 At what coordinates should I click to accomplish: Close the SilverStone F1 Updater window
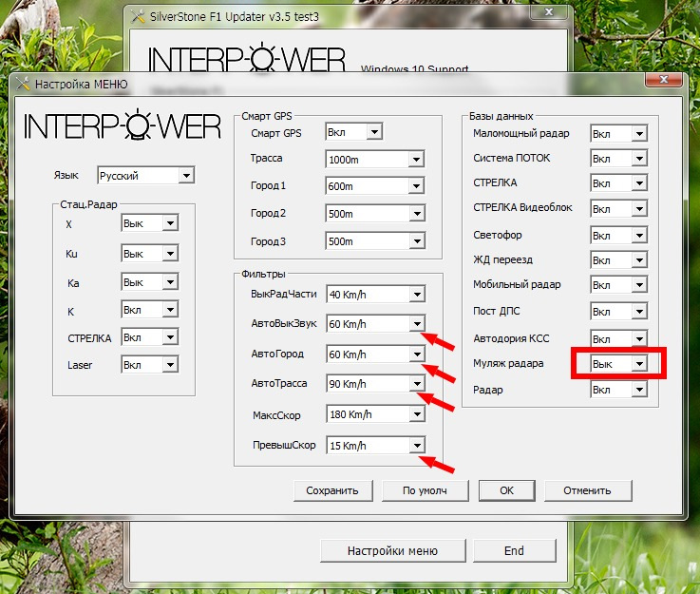(x=549, y=12)
